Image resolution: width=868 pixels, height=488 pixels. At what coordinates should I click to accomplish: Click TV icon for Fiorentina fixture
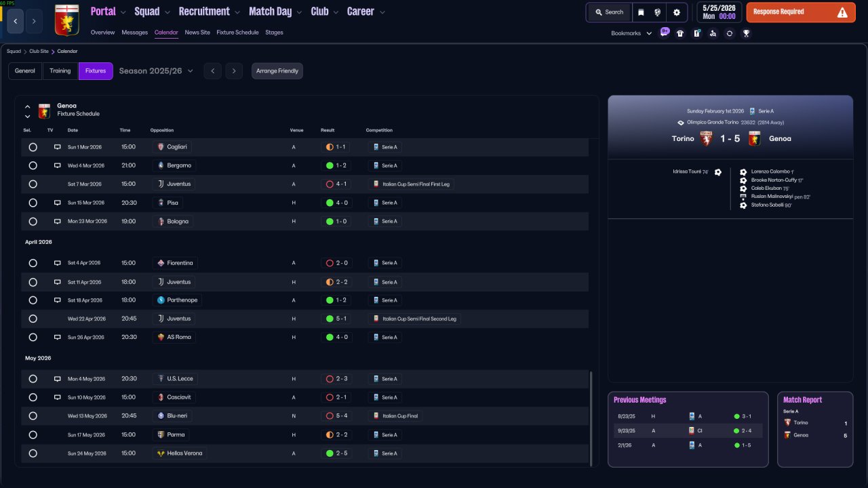coord(58,263)
